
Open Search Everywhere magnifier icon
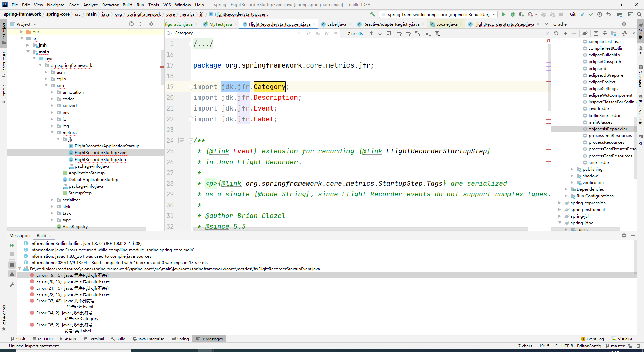pos(639,14)
